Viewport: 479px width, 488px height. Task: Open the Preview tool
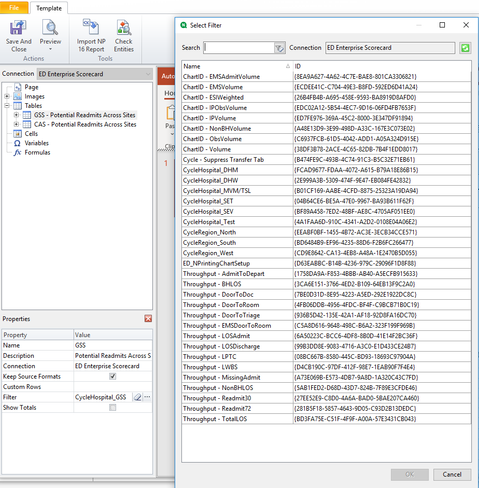[x=50, y=28]
